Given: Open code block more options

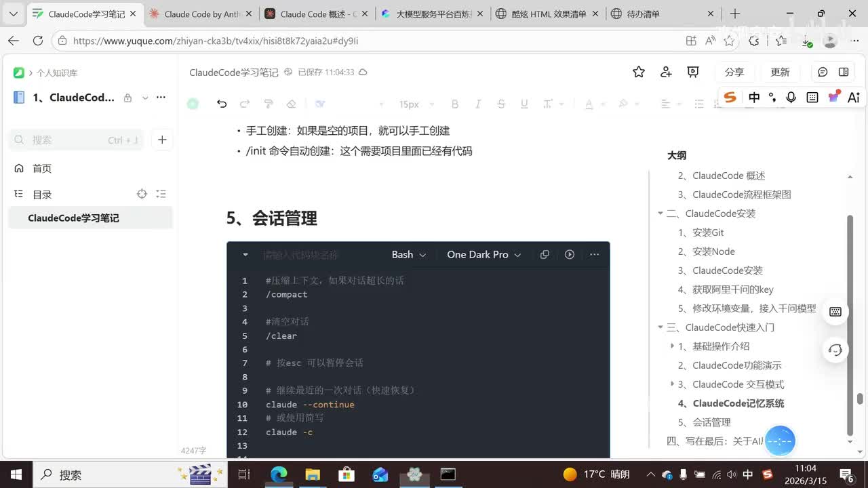Looking at the screenshot, I should [595, 255].
